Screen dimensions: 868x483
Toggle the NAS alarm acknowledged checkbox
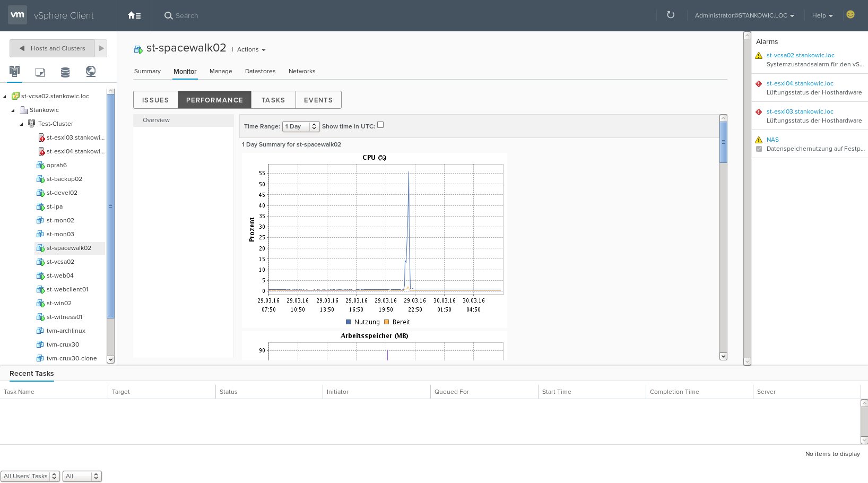pyautogui.click(x=759, y=149)
